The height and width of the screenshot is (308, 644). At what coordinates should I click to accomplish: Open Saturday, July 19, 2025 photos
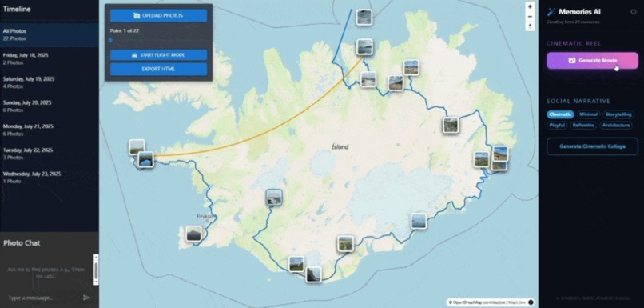(50, 82)
